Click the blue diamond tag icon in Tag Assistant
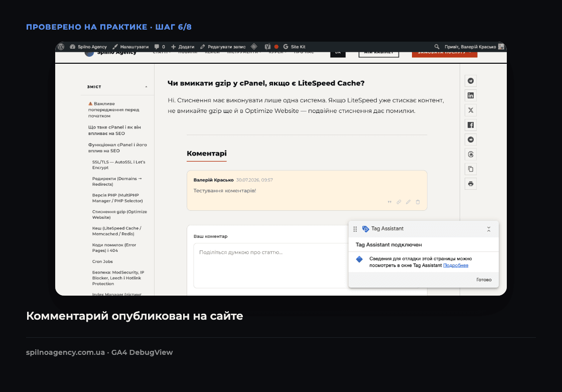562x392 pixels. (x=359, y=259)
